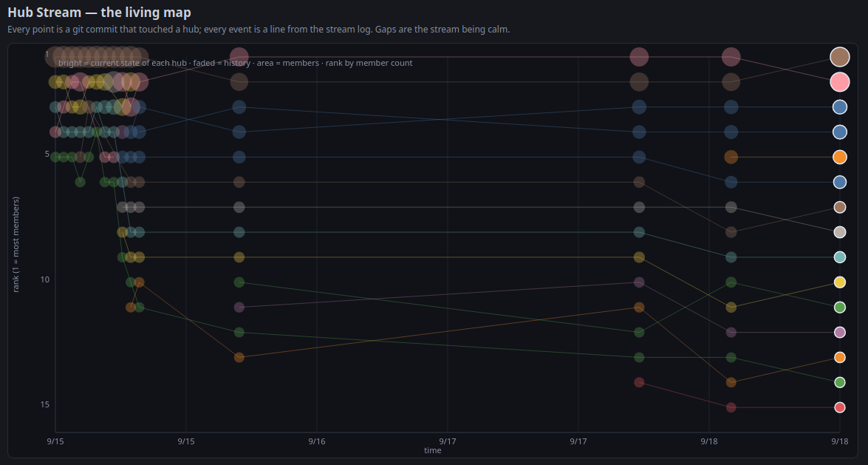Select the bright light-gray point at rank 8
Viewport: 868px width, 465px height.
coord(840,232)
